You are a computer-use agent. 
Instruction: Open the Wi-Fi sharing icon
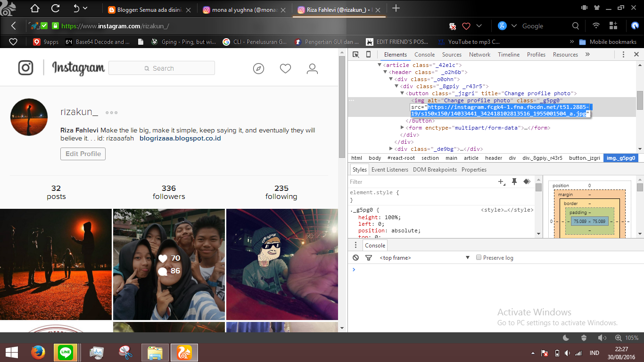coord(596,26)
